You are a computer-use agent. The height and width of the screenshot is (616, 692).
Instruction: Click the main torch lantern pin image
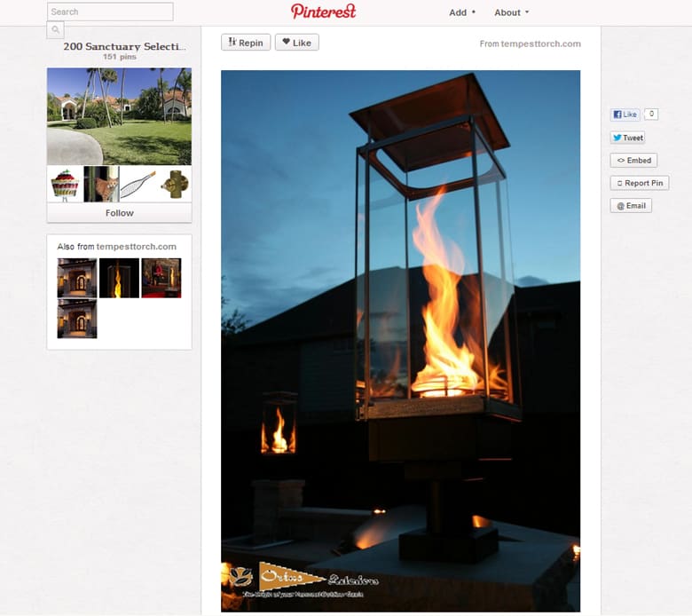click(x=401, y=341)
